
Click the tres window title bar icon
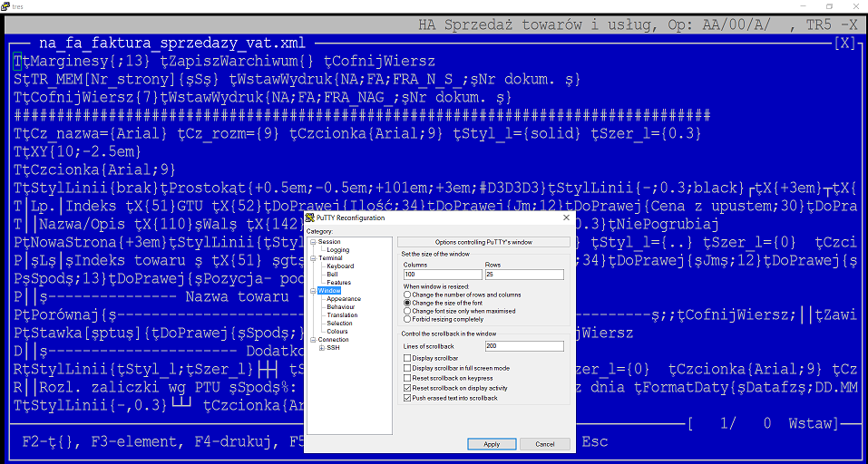[5, 5]
